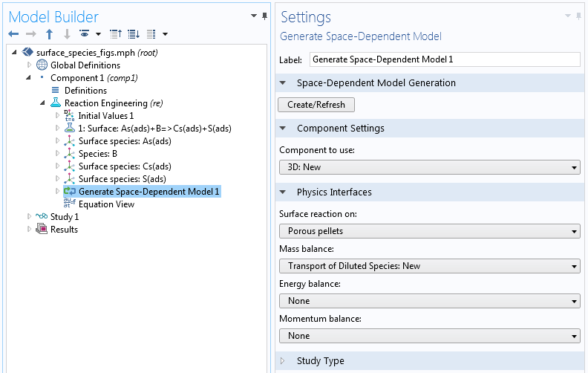Open the Mass balance dropdown

[429, 266]
